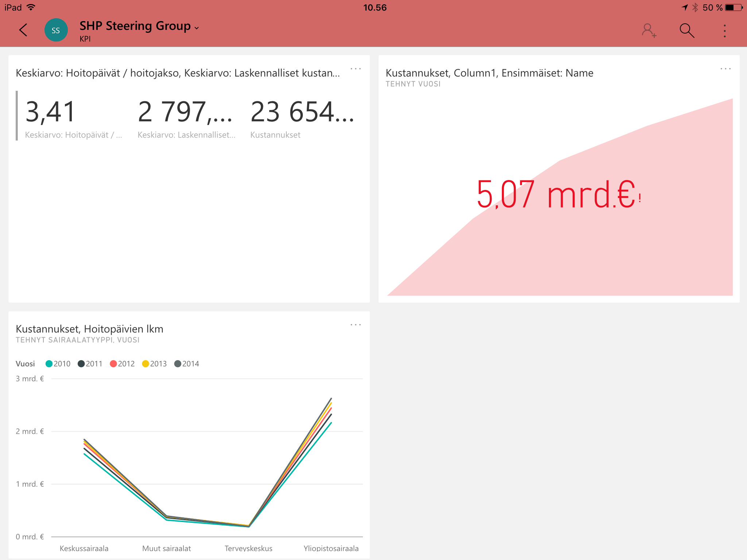Open the search magnifier icon
The image size is (747, 560).
(686, 31)
